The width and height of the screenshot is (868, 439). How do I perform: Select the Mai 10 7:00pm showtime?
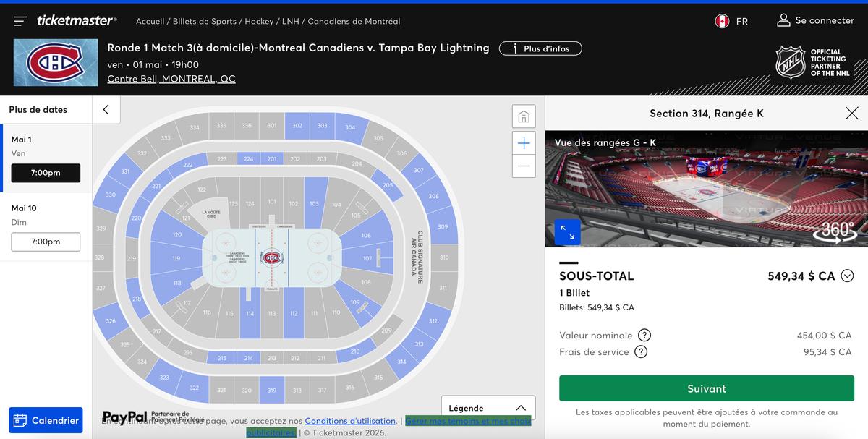point(46,242)
